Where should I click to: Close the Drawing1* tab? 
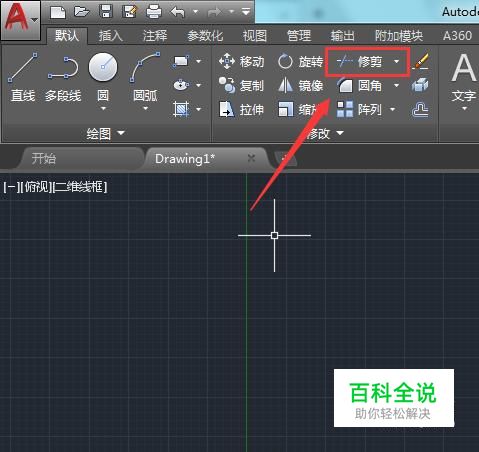click(x=252, y=158)
